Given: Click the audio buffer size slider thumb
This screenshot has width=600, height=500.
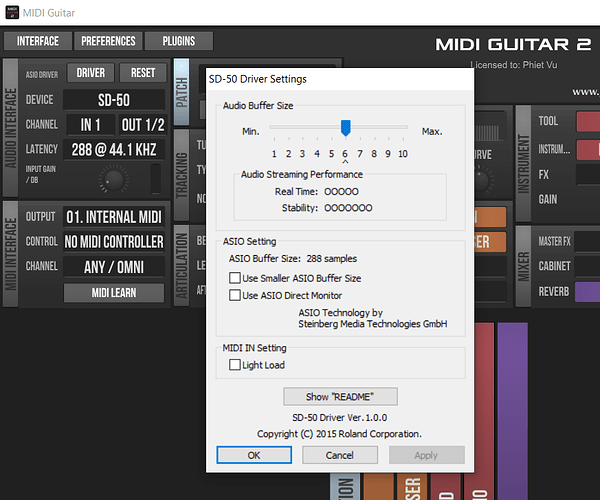Looking at the screenshot, I should click(x=346, y=128).
